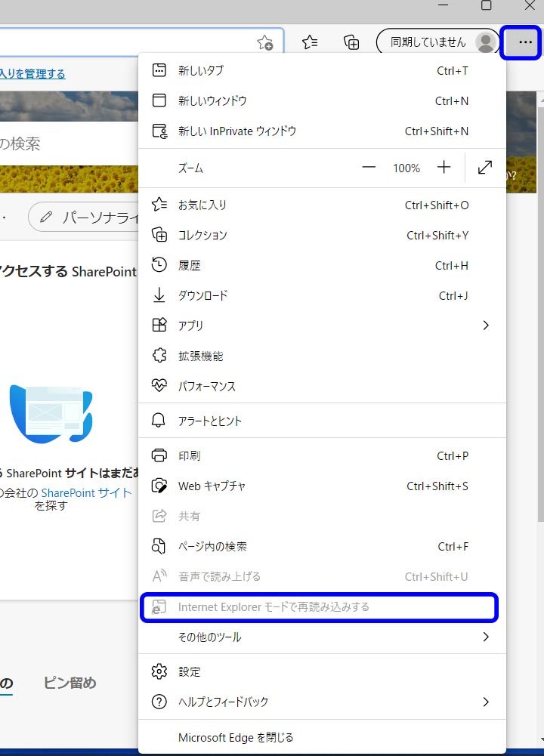Click the SharePoint サイト link on the page
This screenshot has height=756, width=544.
point(86,492)
